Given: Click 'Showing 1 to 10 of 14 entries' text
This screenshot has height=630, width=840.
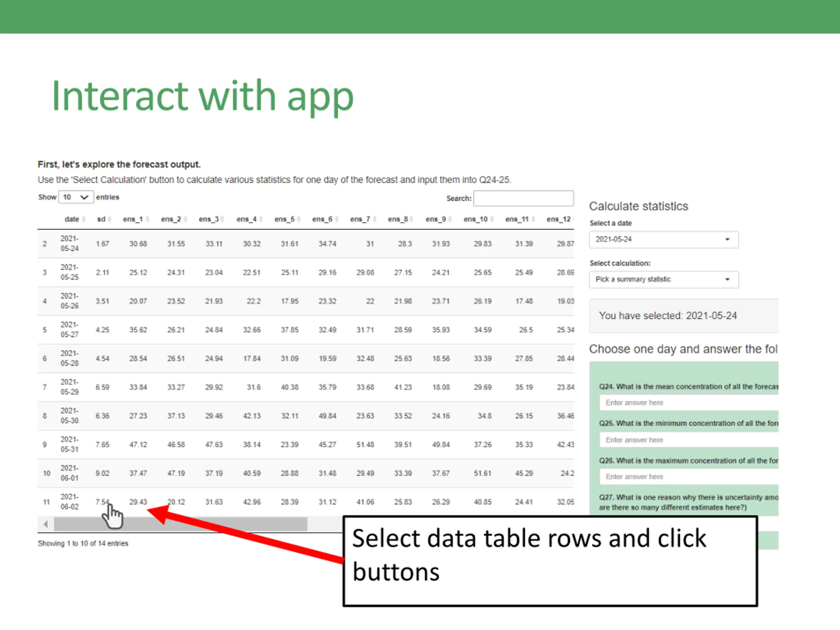Looking at the screenshot, I should point(83,543).
